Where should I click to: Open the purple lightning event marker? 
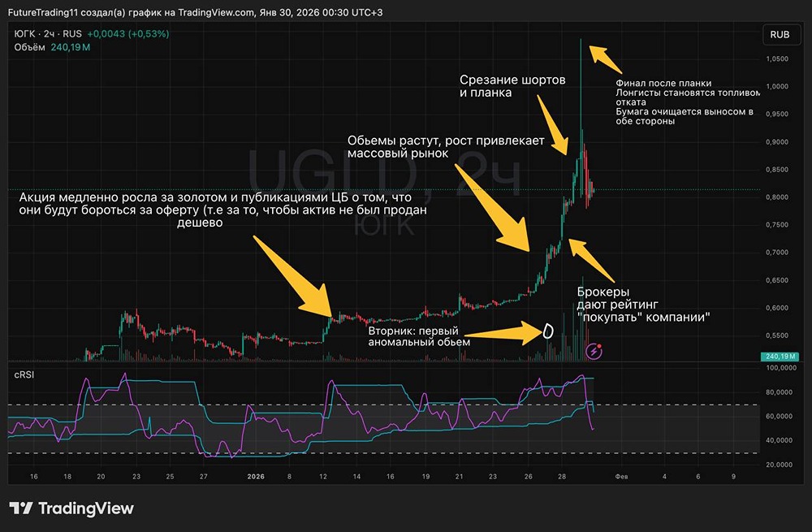click(x=594, y=352)
